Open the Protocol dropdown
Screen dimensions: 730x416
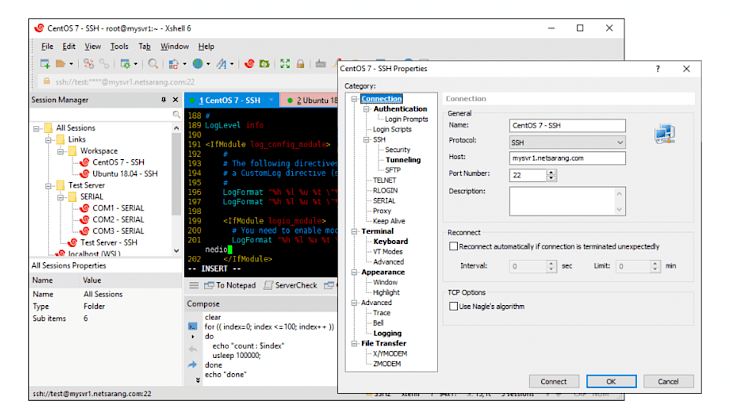click(x=619, y=142)
